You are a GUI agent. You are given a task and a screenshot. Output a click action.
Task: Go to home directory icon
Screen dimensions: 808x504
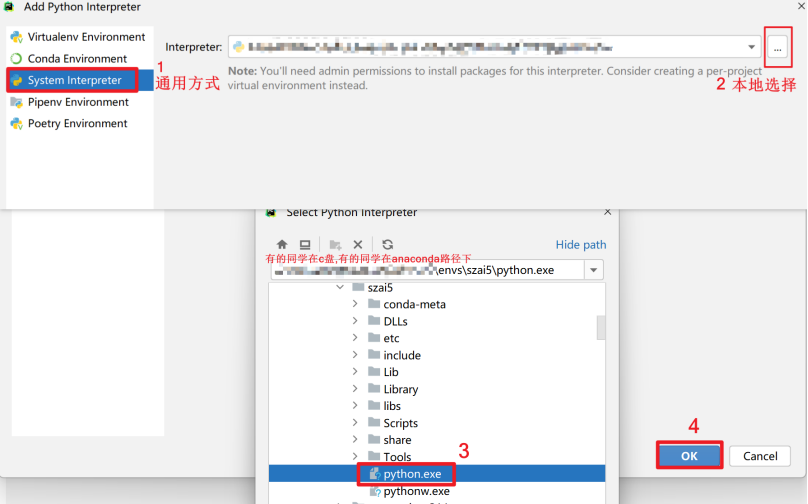tap(282, 244)
